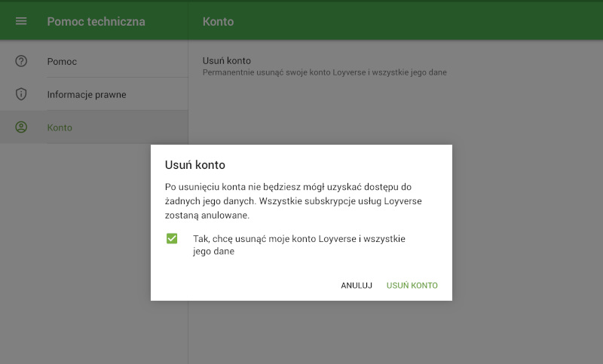This screenshot has height=364, width=603.
Task: Open the Pomoc menu item
Action: tap(94, 61)
